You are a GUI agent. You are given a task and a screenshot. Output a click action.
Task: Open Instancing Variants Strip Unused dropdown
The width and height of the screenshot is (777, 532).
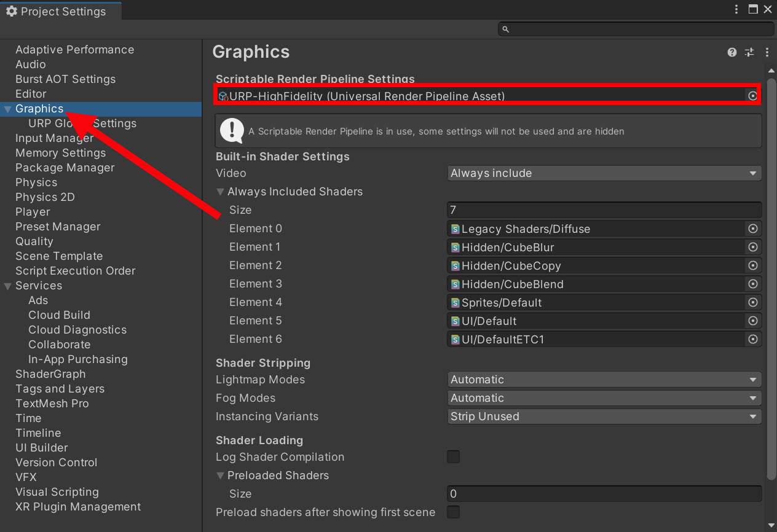tap(604, 417)
